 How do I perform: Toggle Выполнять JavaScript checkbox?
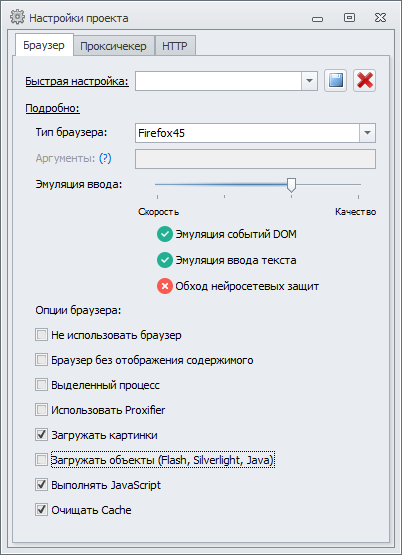click(x=41, y=485)
